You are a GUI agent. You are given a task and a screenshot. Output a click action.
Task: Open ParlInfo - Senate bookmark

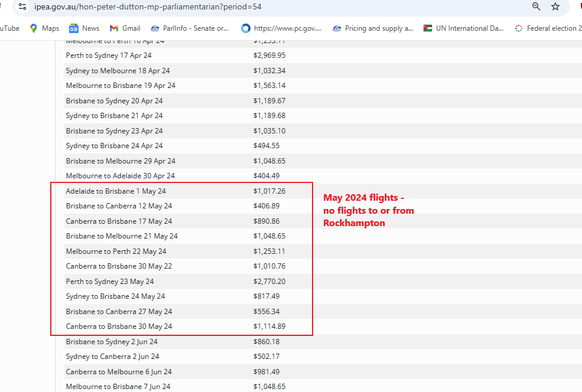pyautogui.click(x=189, y=28)
